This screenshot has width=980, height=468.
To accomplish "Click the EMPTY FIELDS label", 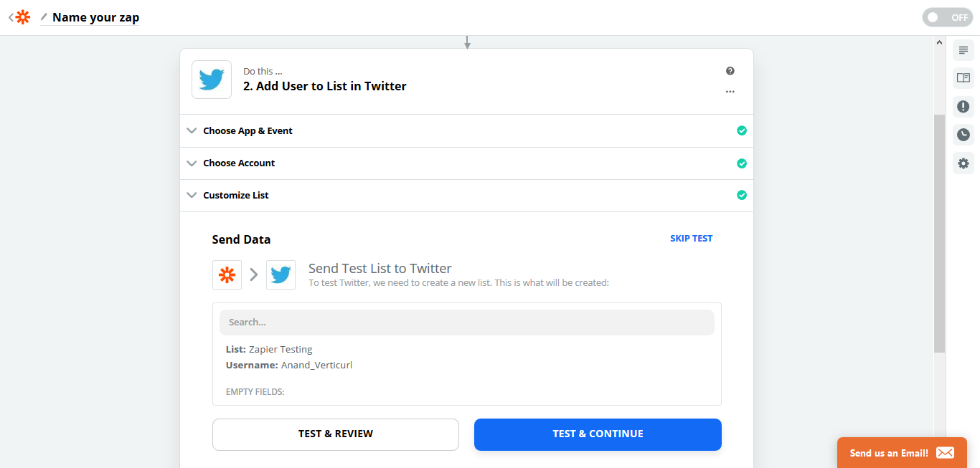I will pyautogui.click(x=255, y=392).
